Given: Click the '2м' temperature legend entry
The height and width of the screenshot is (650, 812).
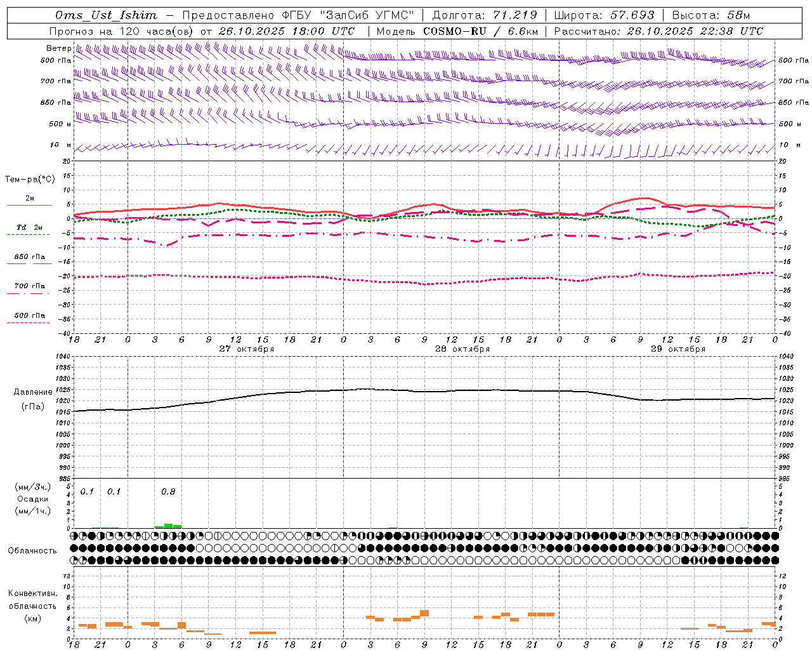Looking at the screenshot, I should (x=30, y=198).
